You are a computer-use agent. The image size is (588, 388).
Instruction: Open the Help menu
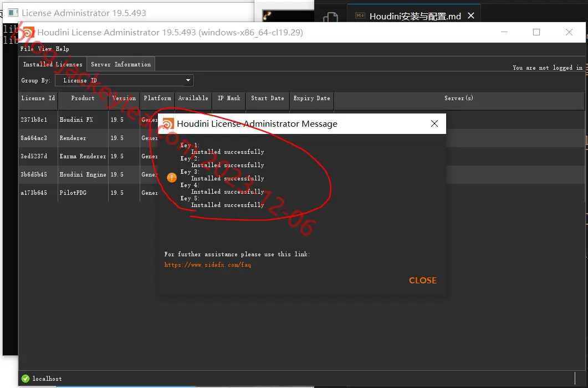tap(62, 49)
